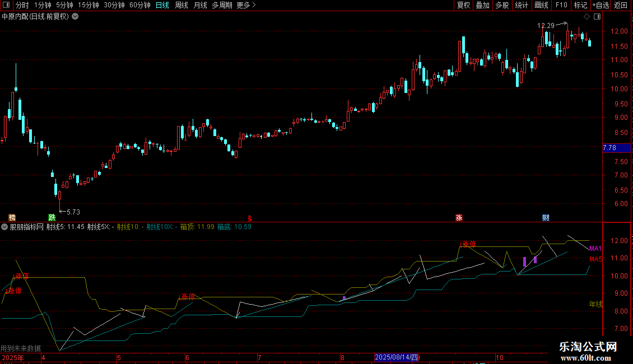Screen dimensions: 633x364
Task: Select the 15分钟 period tab
Action: click(89, 5)
